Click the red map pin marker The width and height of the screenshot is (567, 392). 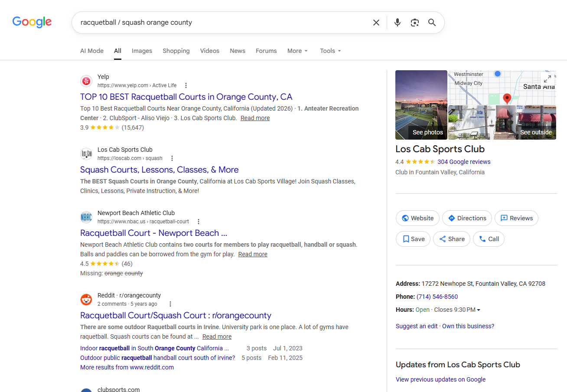point(507,98)
